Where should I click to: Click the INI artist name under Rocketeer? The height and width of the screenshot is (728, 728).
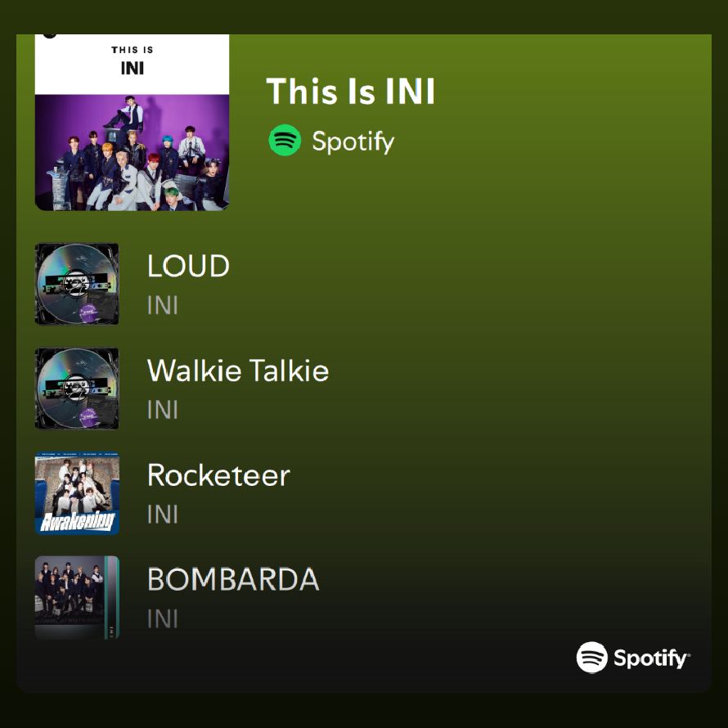163,515
